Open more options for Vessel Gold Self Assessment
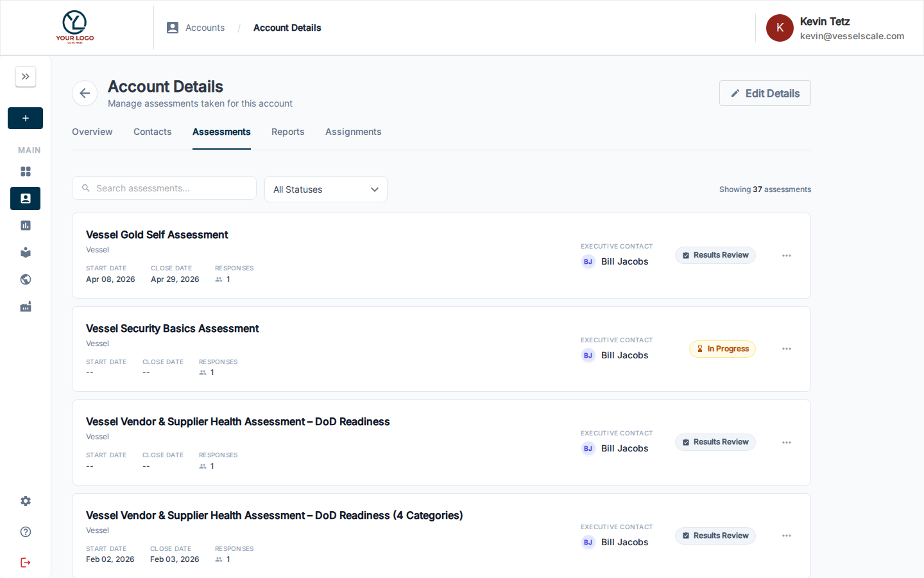The image size is (924, 578). [787, 256]
